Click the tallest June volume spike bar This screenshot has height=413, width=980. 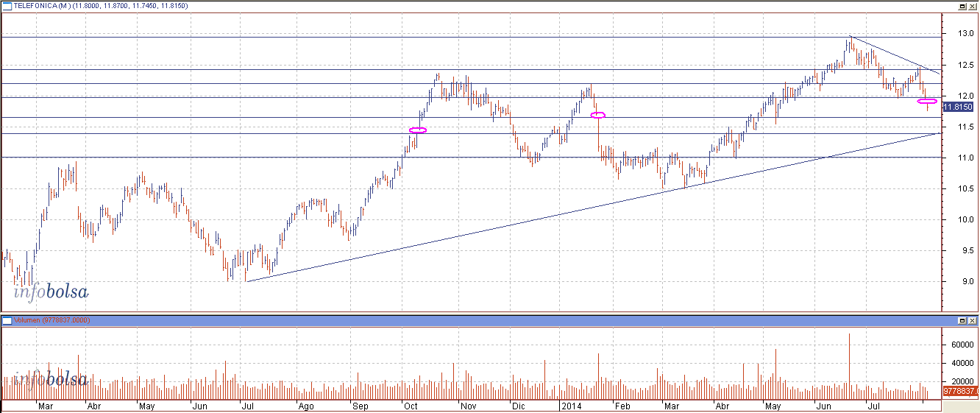(x=849, y=366)
